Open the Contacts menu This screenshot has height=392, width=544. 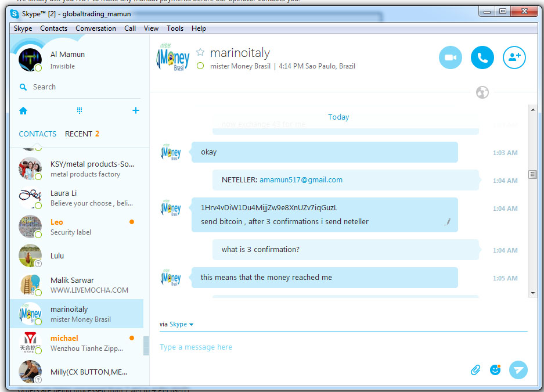tap(54, 28)
